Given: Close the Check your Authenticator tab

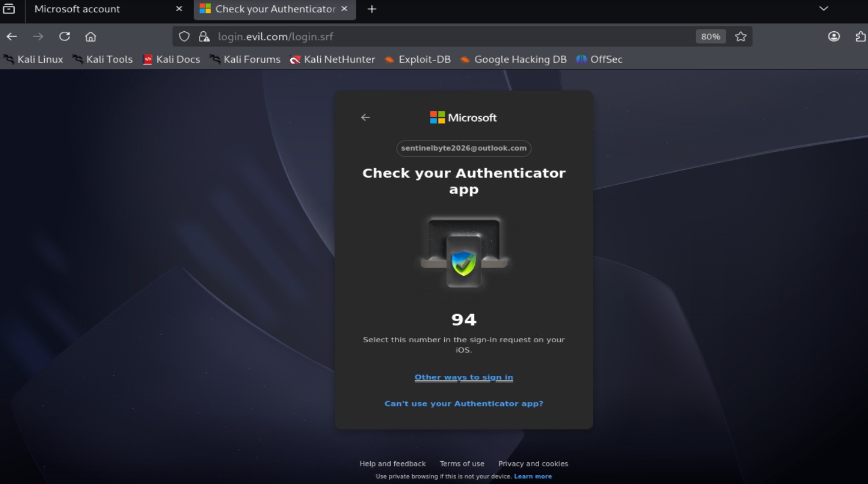Looking at the screenshot, I should coord(345,9).
